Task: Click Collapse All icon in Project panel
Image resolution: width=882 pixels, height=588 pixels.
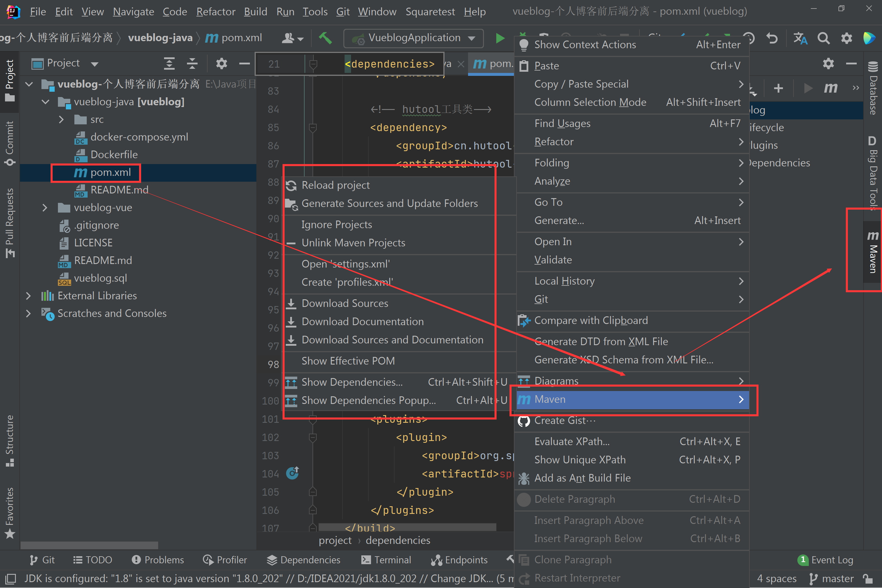Action: pos(192,64)
